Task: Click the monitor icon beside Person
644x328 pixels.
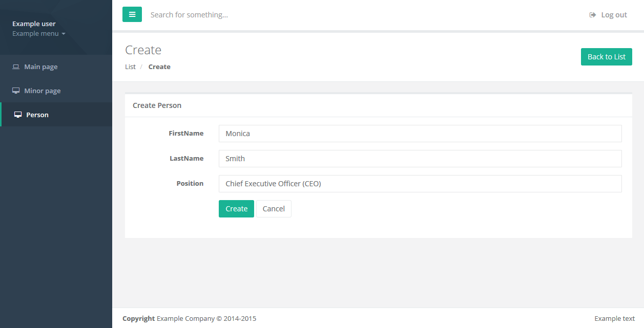Action: click(x=17, y=114)
